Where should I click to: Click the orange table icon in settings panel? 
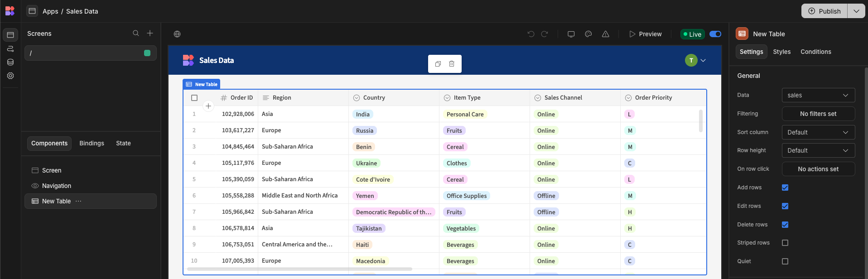pos(742,34)
